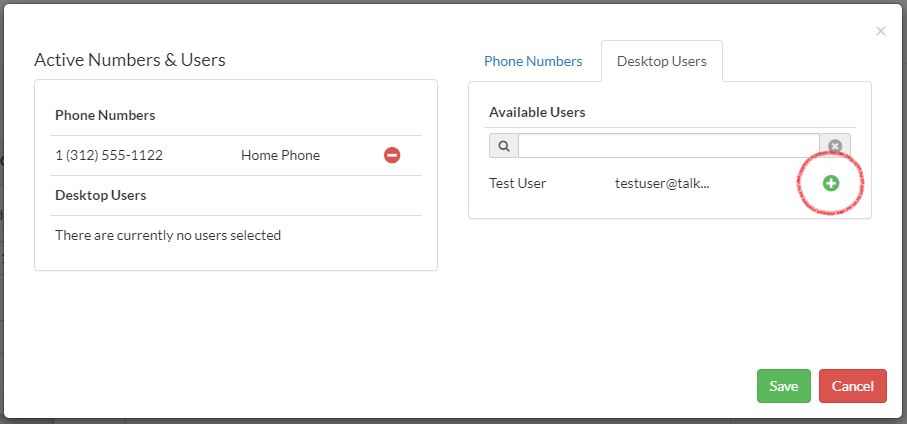Click the Phone Numbers heading in left panel
This screenshot has width=907, height=424.
105,115
